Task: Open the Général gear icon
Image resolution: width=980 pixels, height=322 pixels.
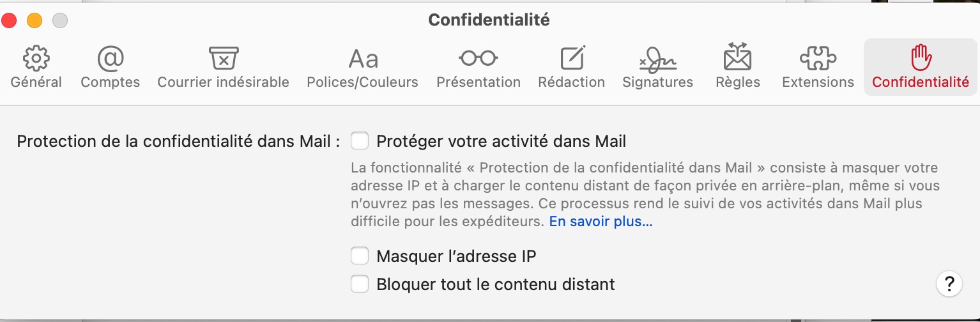Action: pyautogui.click(x=36, y=59)
